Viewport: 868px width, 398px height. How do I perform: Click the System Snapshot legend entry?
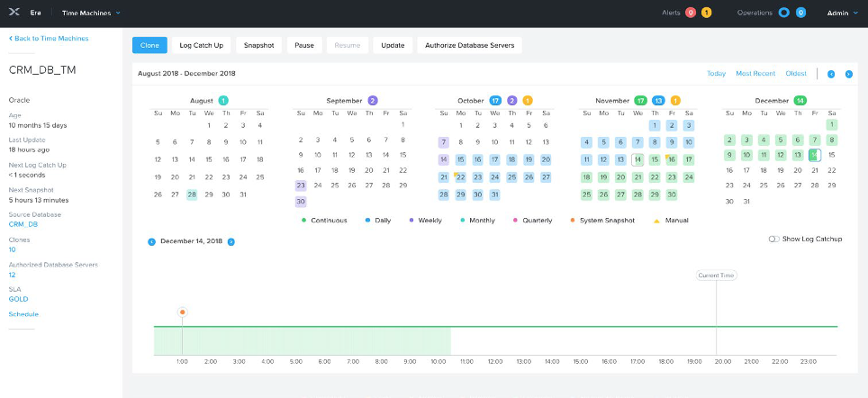[x=602, y=221]
